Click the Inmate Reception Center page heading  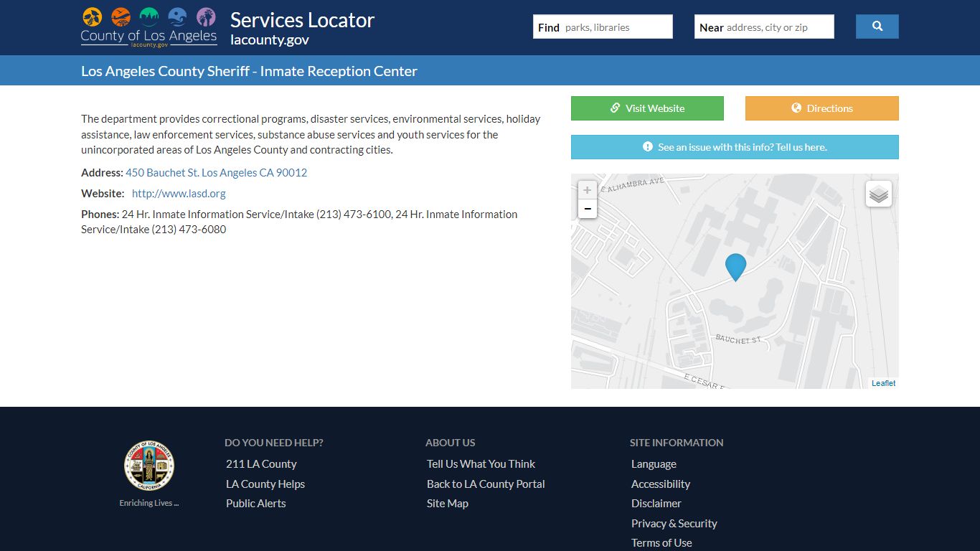coord(249,71)
